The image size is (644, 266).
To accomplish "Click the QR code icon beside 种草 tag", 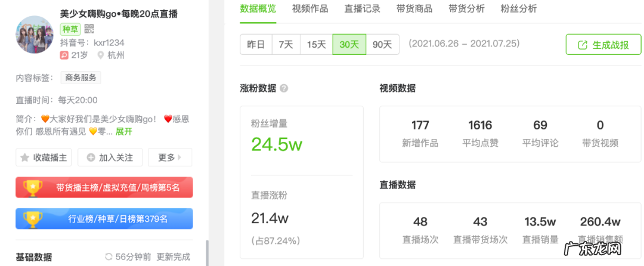I will tap(89, 29).
